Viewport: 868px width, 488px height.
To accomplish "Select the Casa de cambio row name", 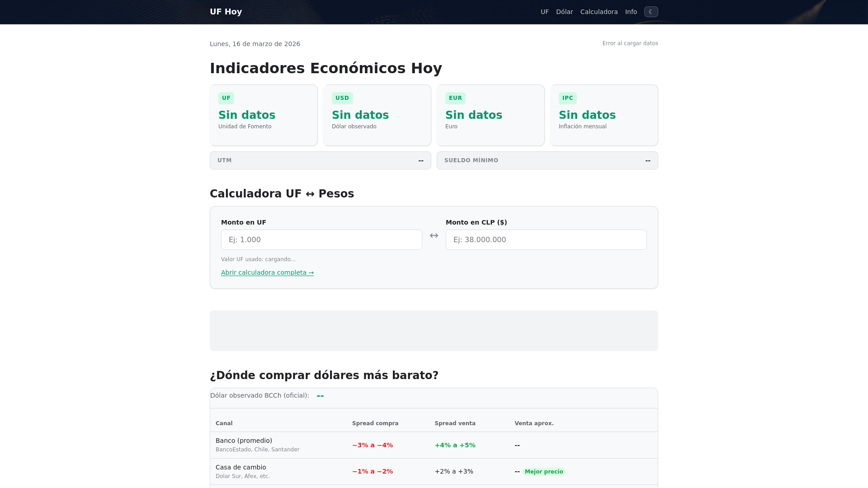I will click(x=241, y=467).
